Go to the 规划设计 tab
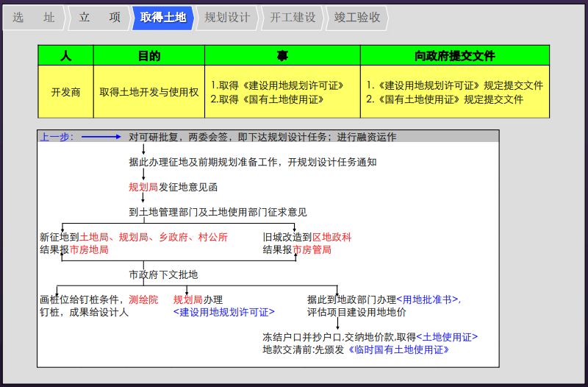588x387 pixels. click(226, 18)
